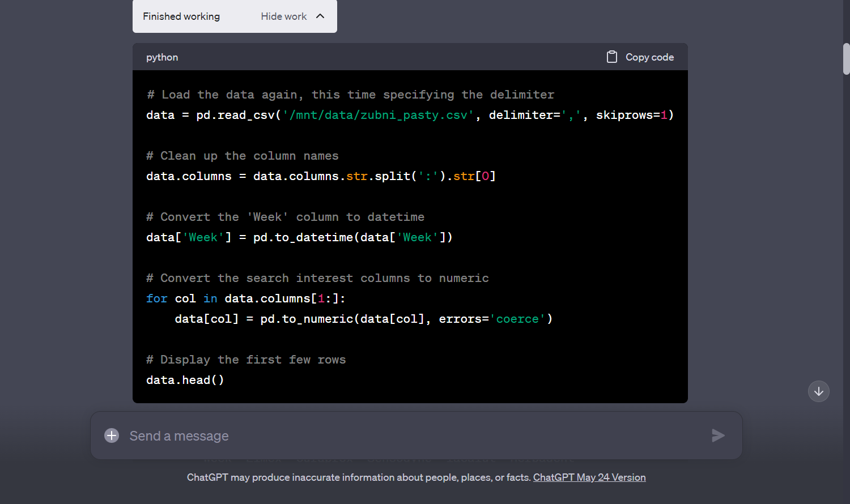Click the 'for col in data.columns' line

tap(246, 298)
